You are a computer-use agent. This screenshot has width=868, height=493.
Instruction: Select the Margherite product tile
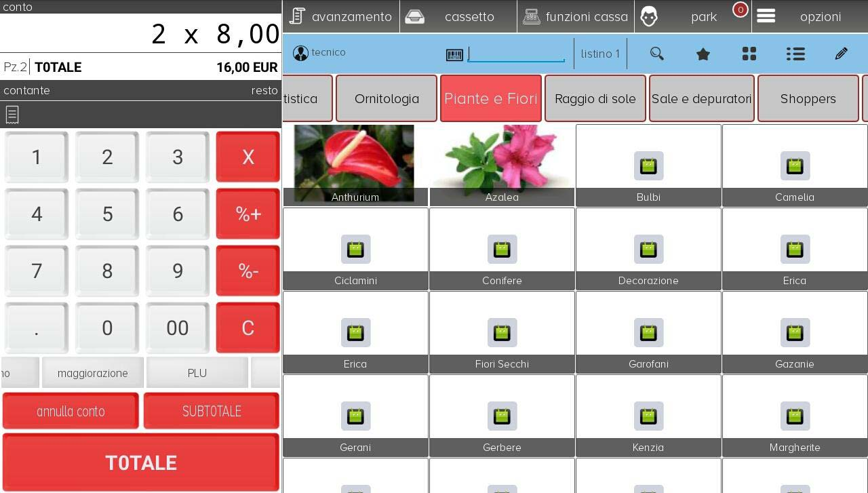(x=795, y=416)
